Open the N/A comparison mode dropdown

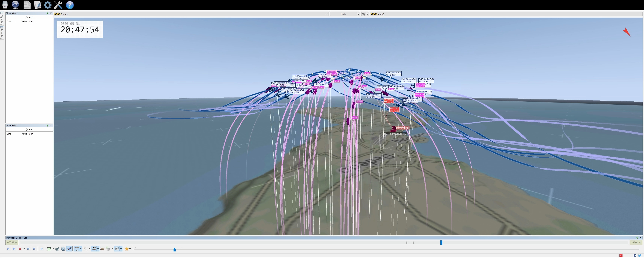358,14
